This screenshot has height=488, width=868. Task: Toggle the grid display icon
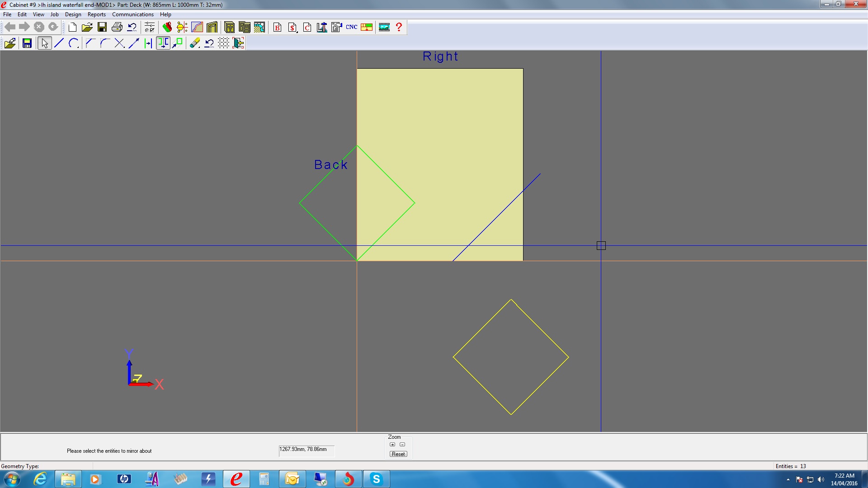(x=224, y=43)
